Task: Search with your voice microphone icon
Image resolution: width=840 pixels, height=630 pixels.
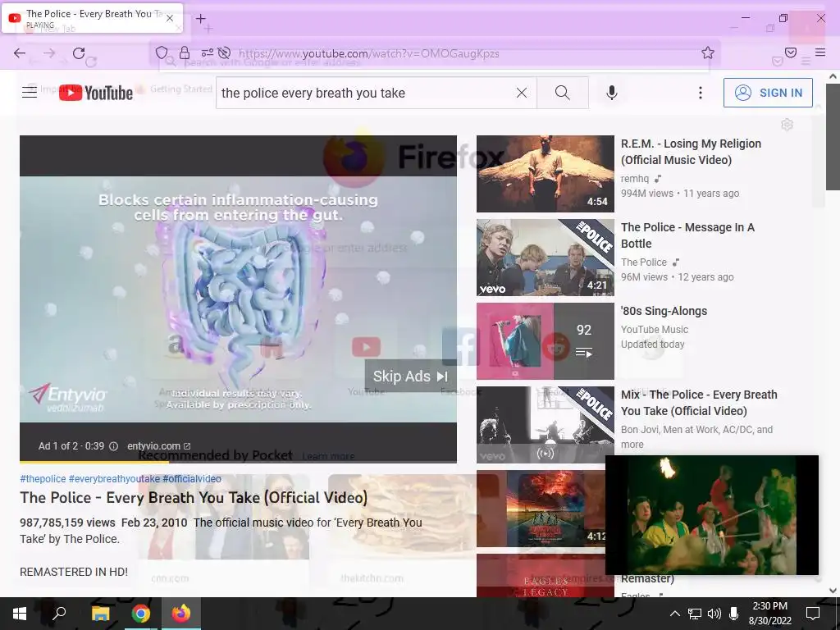Action: click(x=611, y=93)
